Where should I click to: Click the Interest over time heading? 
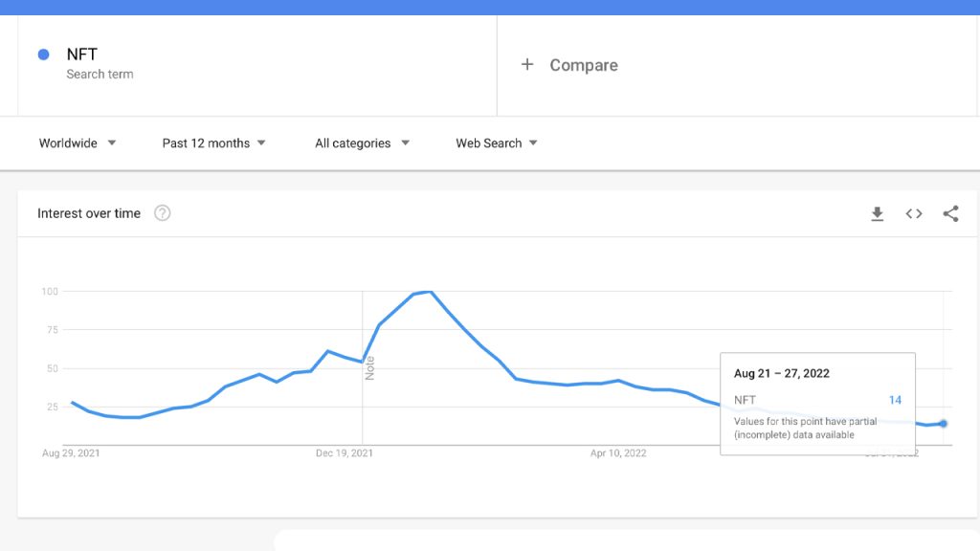point(89,213)
